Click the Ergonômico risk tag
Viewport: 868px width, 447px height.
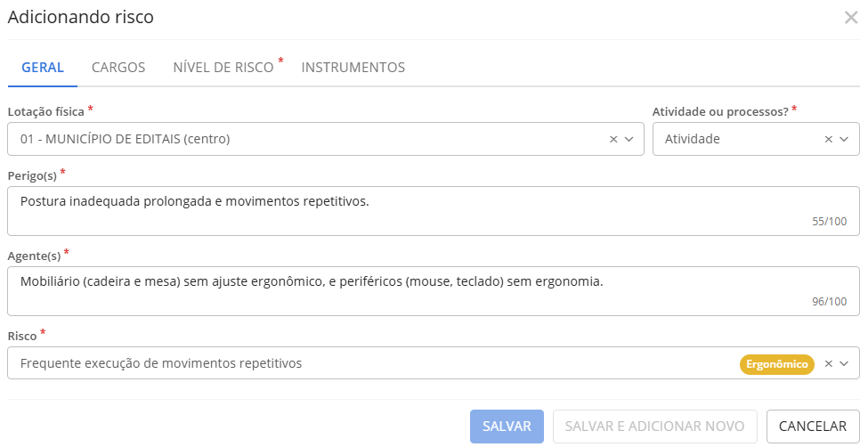[x=776, y=363]
